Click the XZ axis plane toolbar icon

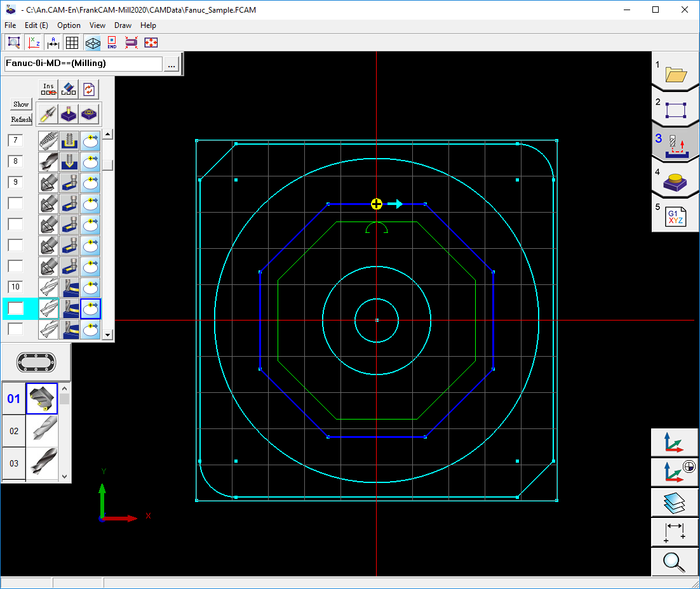(x=34, y=43)
